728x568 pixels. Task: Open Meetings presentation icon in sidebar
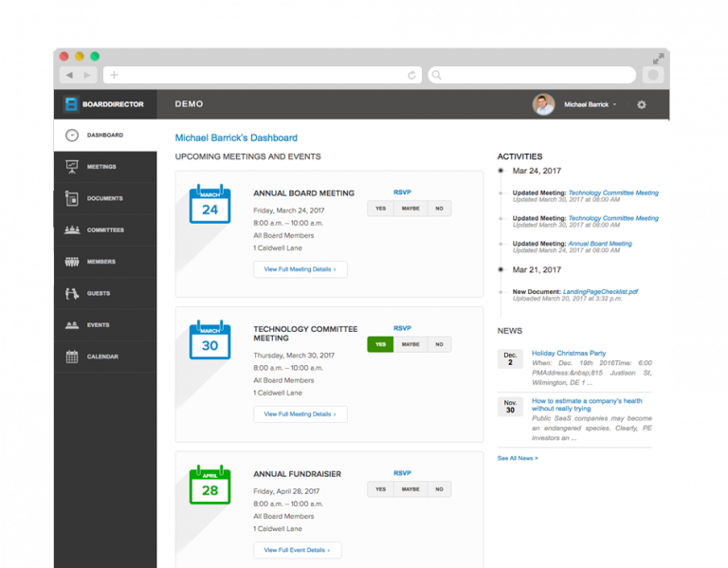pyautogui.click(x=71, y=167)
